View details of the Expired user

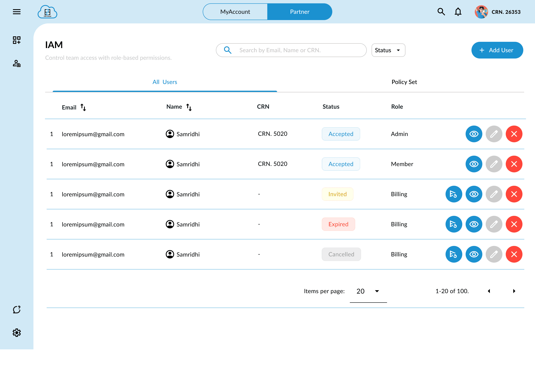pyautogui.click(x=474, y=224)
